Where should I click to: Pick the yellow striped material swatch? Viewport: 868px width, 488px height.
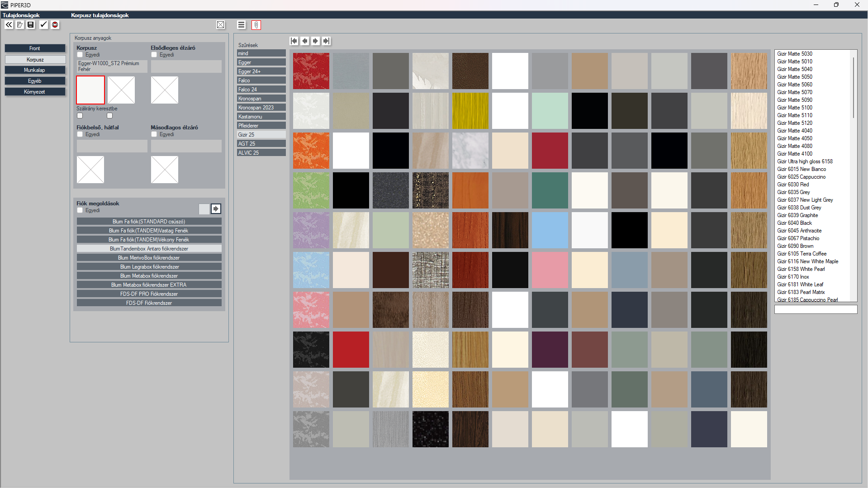click(470, 111)
